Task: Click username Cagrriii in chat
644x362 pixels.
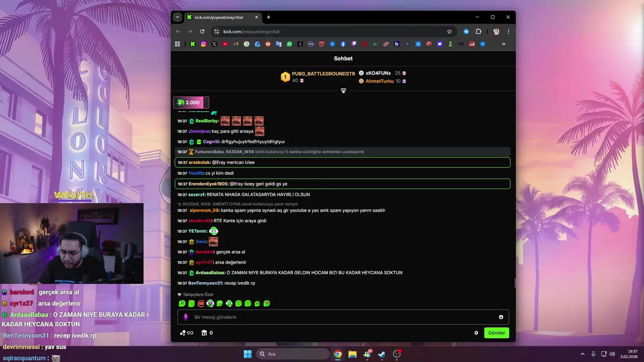Action: [x=211, y=141]
